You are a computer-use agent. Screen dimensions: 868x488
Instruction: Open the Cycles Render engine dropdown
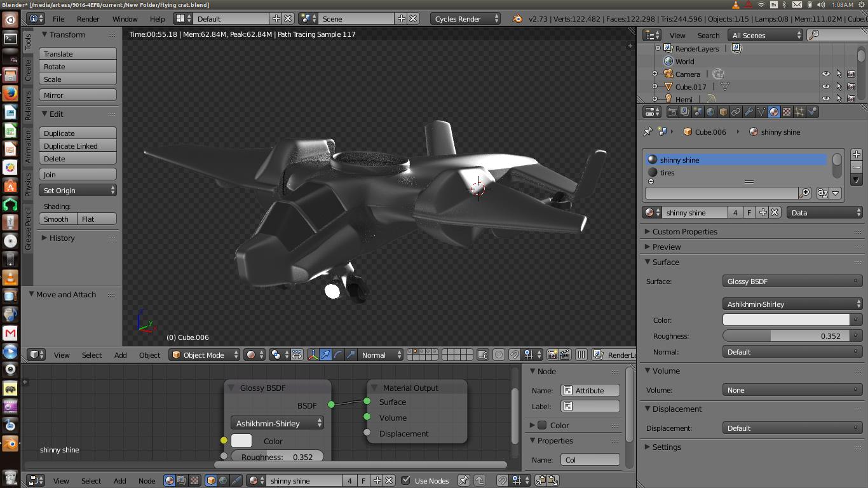click(465, 18)
